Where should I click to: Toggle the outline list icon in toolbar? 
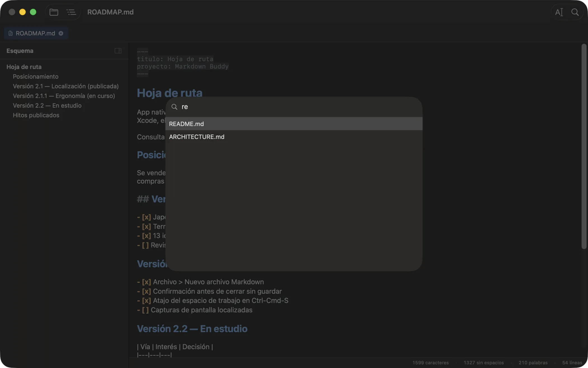pos(71,12)
